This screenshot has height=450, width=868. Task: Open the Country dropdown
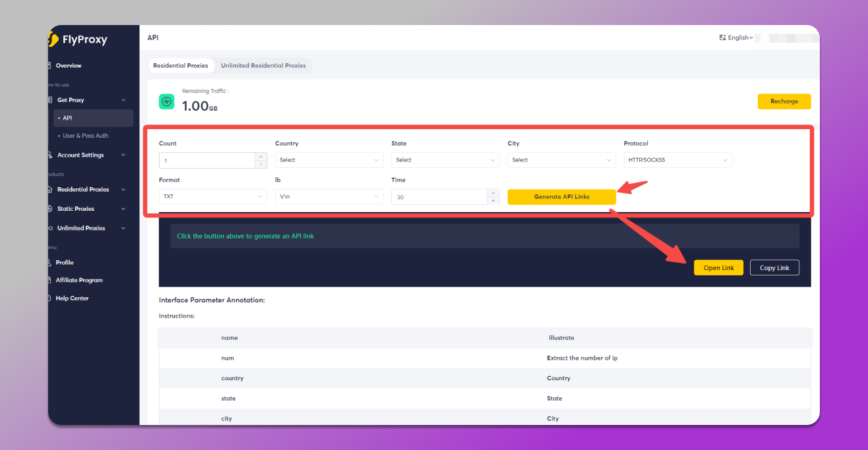(x=329, y=160)
